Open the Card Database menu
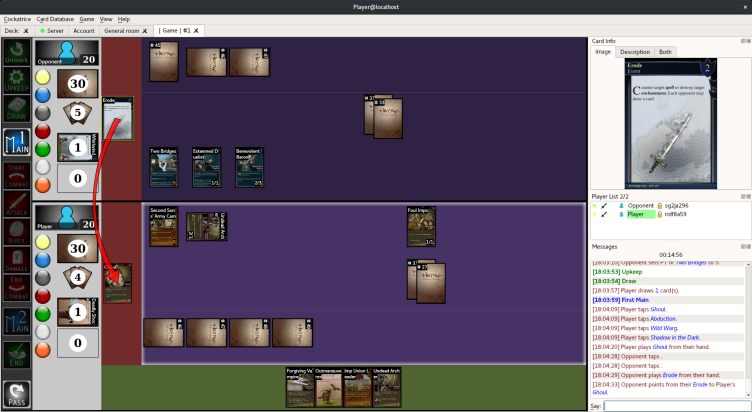 pyautogui.click(x=56, y=19)
